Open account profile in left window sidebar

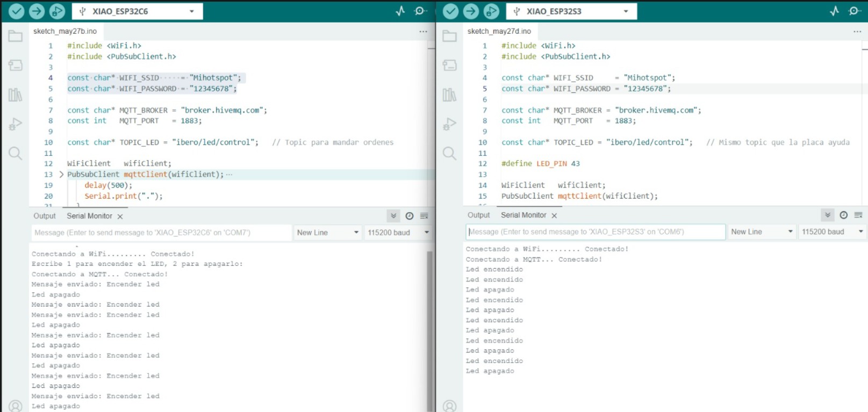point(15,406)
